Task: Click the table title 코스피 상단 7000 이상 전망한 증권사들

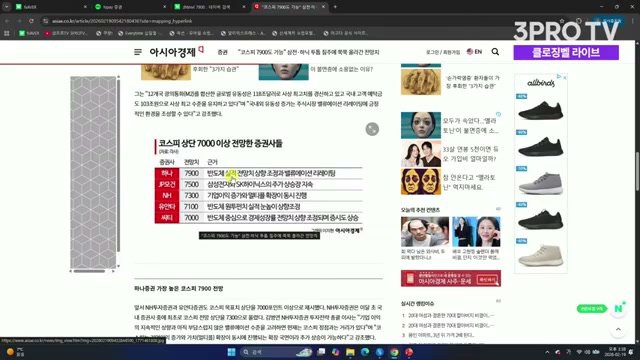Action: pyautogui.click(x=220, y=143)
